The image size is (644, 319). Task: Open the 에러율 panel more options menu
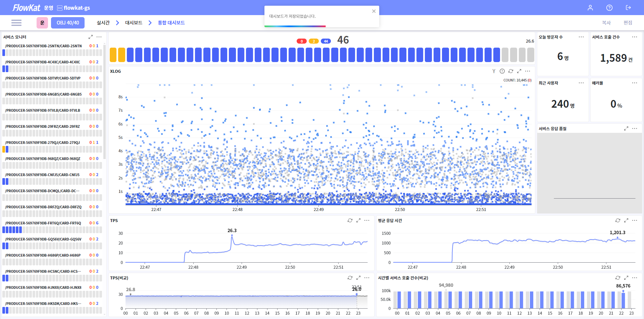tap(634, 83)
